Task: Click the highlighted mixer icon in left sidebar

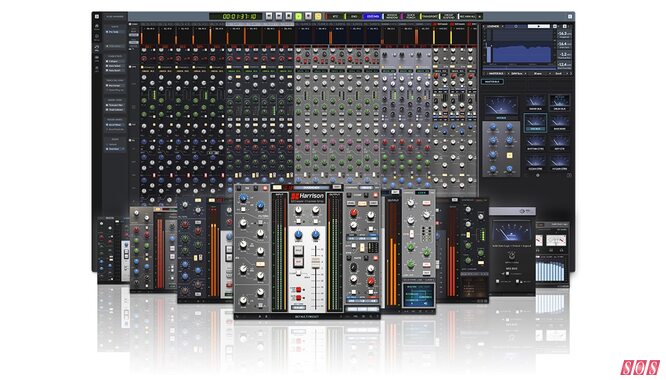Action: tap(97, 48)
